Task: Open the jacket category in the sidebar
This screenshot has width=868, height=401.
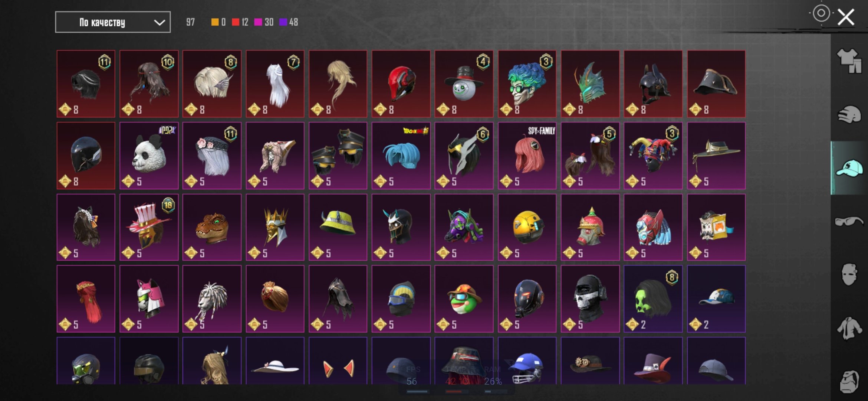Action: pos(849,328)
